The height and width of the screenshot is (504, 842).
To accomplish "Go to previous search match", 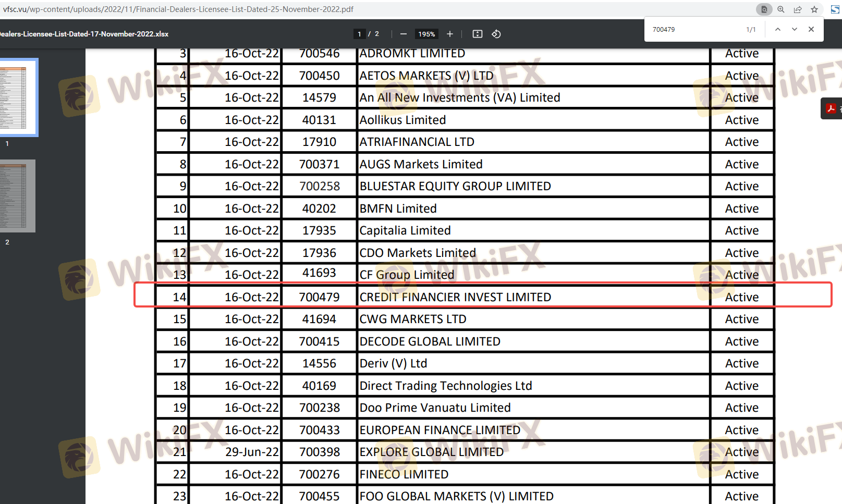I will [777, 30].
